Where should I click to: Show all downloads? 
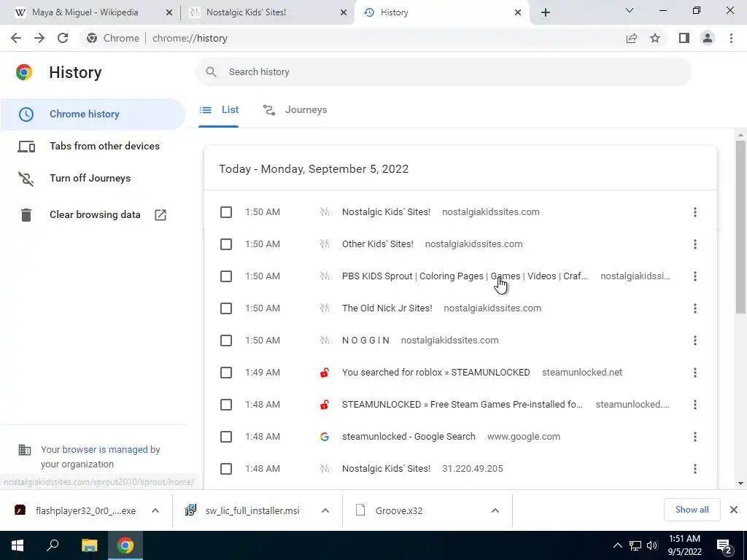click(x=692, y=510)
